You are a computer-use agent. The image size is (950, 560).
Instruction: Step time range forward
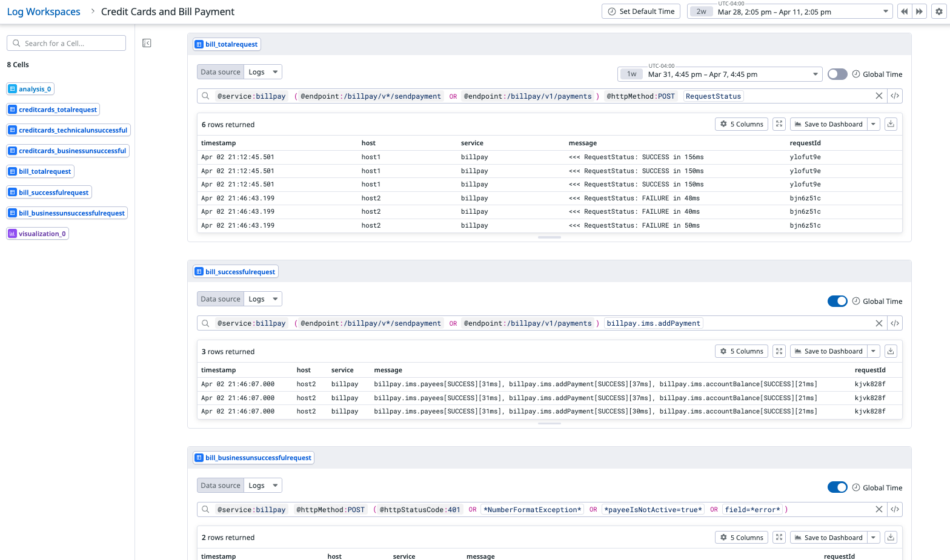coord(919,12)
